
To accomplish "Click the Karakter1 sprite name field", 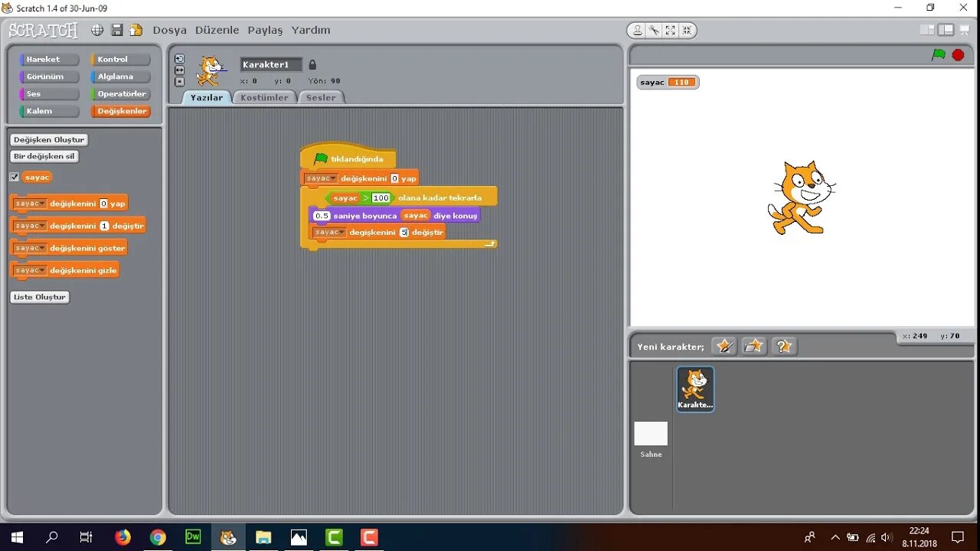I will (271, 64).
